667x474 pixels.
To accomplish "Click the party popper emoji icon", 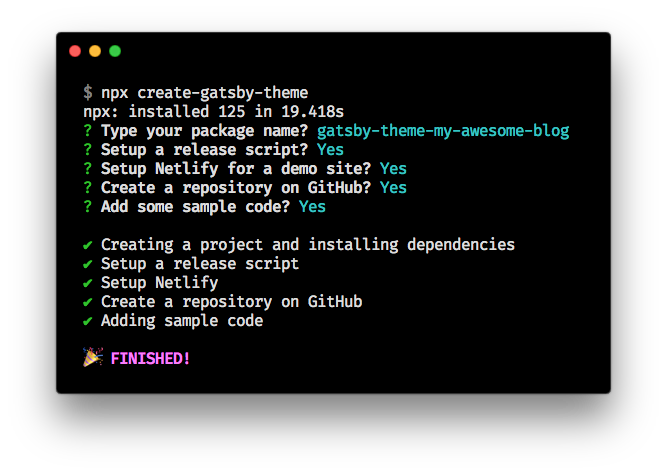I will [x=93, y=357].
